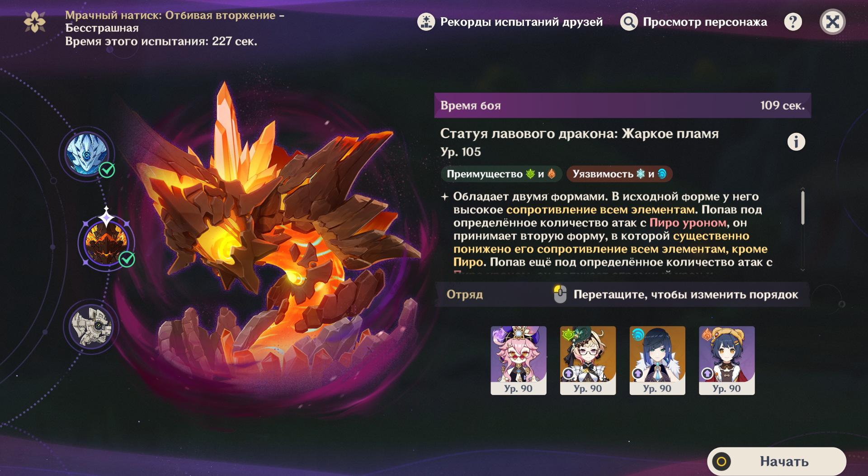868x476 pixels.
Task: Select the icy crystal boss icon
Action: point(87,154)
